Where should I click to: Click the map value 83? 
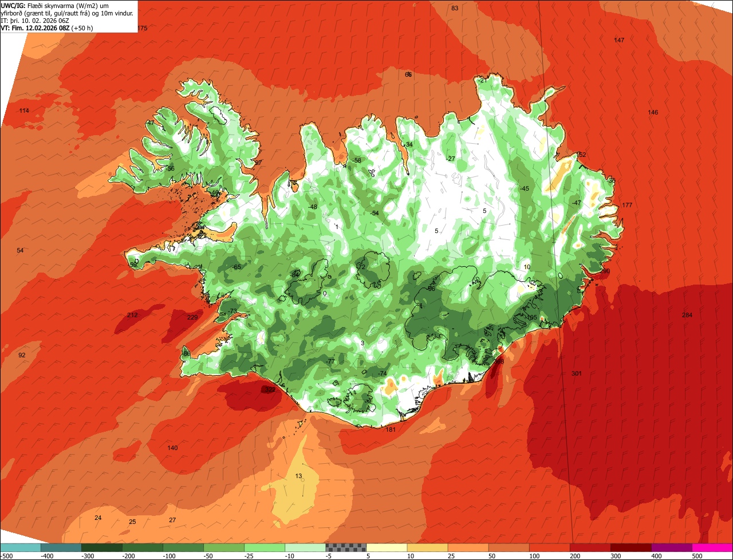[x=455, y=8]
